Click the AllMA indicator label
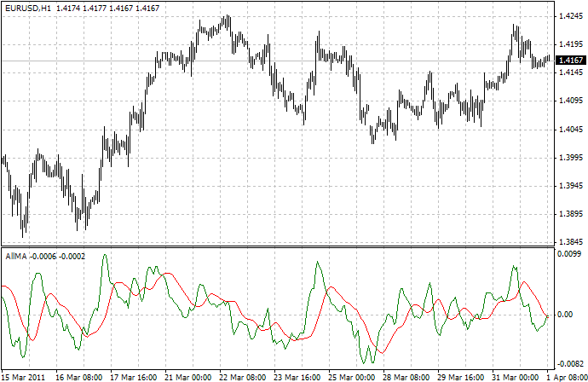 [15, 256]
